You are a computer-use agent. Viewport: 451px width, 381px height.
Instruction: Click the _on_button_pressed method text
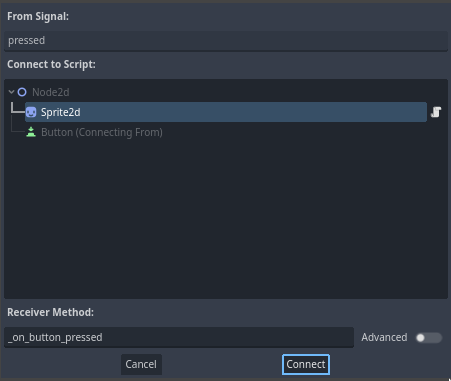coord(55,337)
